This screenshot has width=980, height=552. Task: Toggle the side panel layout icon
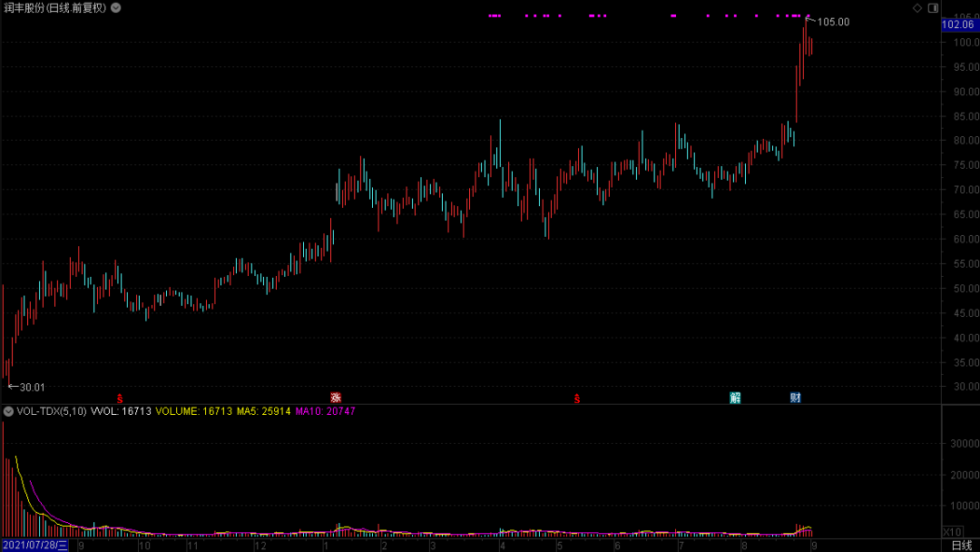pos(933,8)
